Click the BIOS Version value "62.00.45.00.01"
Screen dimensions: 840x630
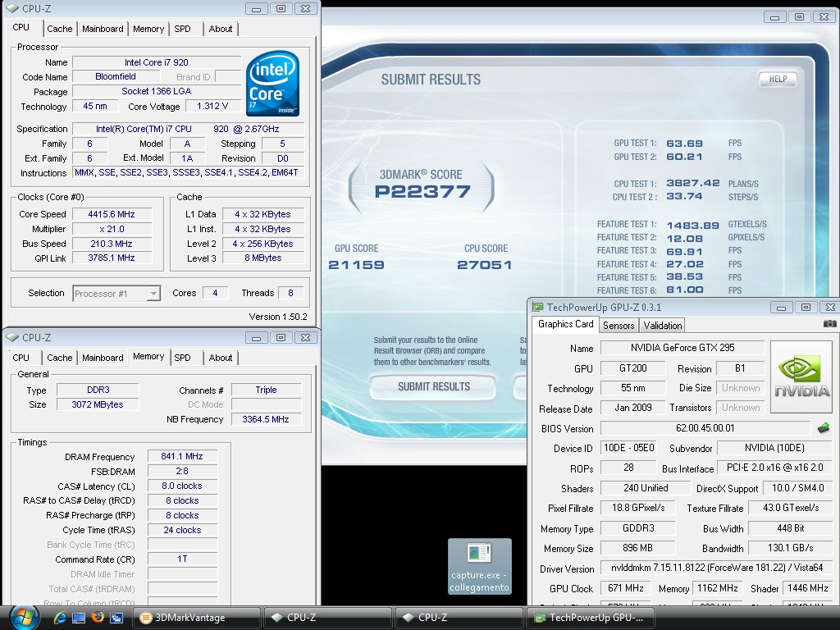(x=705, y=428)
